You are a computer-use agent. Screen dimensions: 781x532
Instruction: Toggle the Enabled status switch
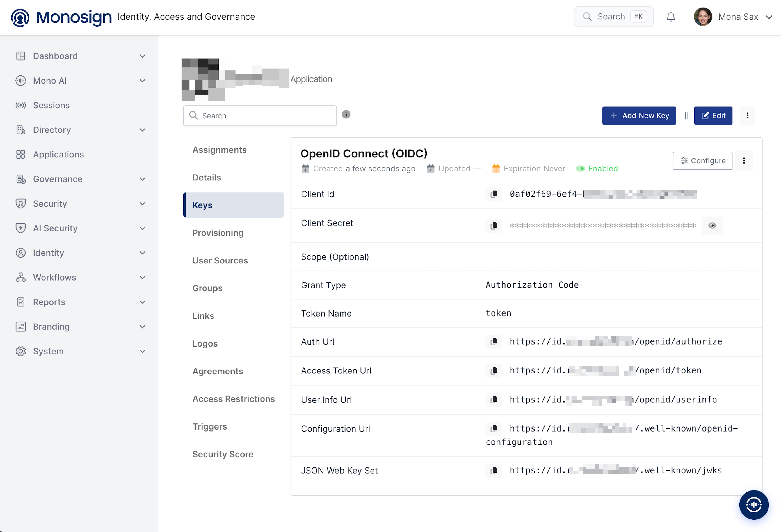pos(580,169)
